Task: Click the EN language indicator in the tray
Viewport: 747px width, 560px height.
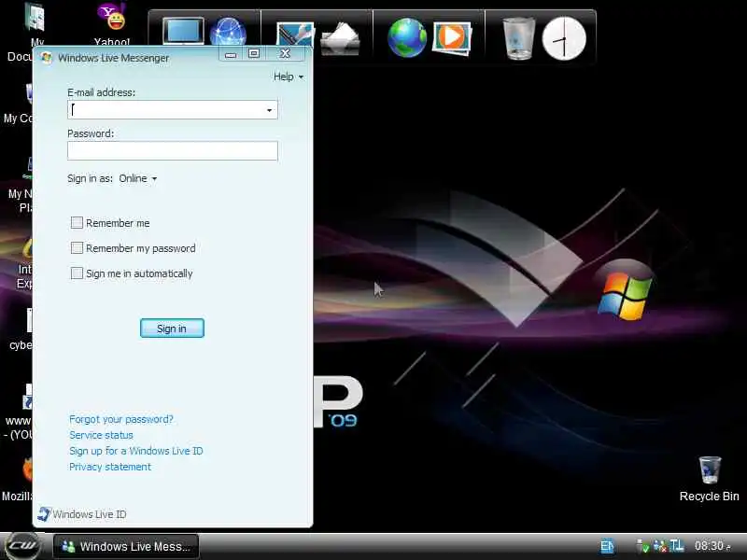Action: (x=607, y=546)
